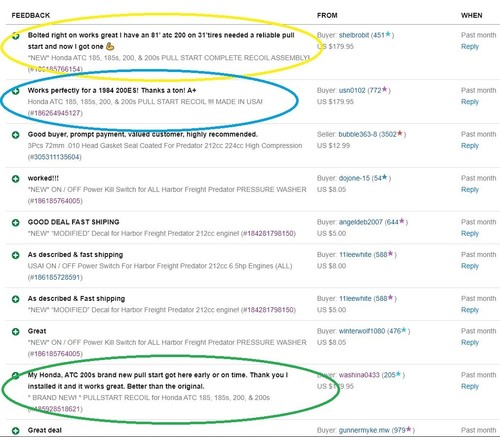Reply to usn0102's feedback
The width and height of the screenshot is (500, 437).
point(470,102)
